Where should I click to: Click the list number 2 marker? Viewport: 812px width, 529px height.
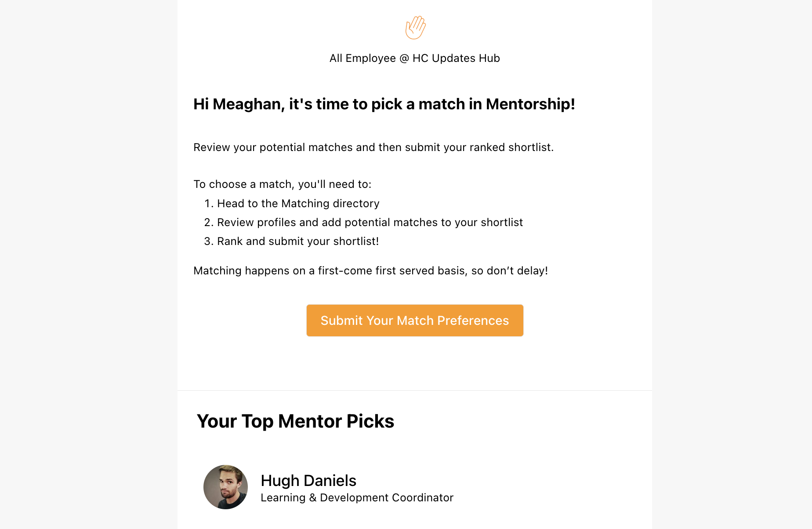[x=208, y=223]
